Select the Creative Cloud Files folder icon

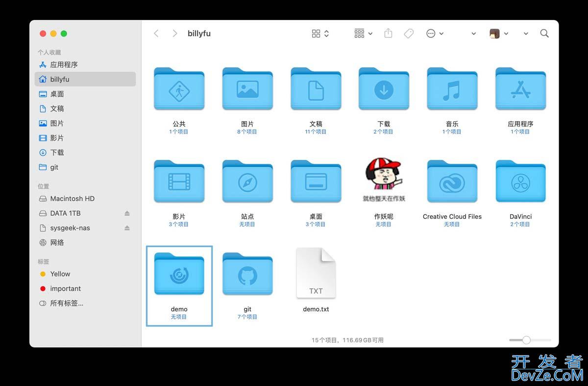click(452, 181)
